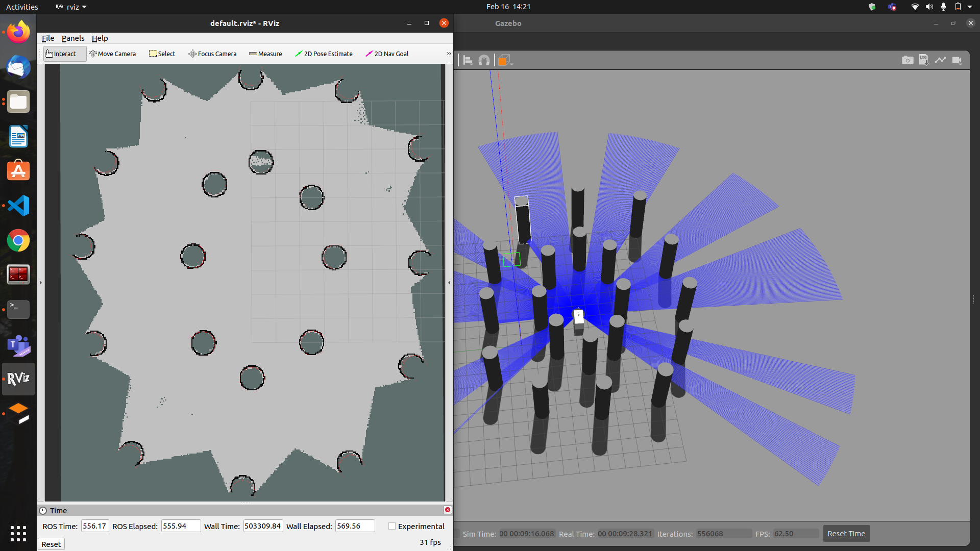Open the Gazebo align tool dropdown

(468, 61)
